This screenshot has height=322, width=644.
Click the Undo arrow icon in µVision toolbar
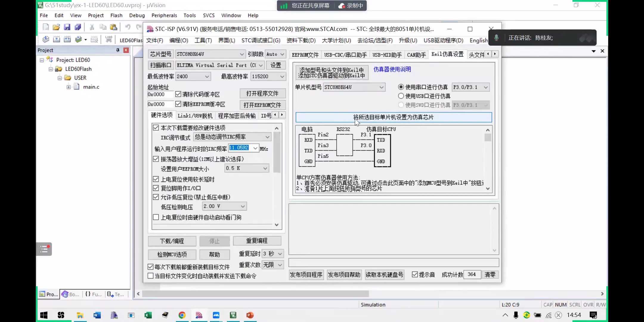click(128, 27)
